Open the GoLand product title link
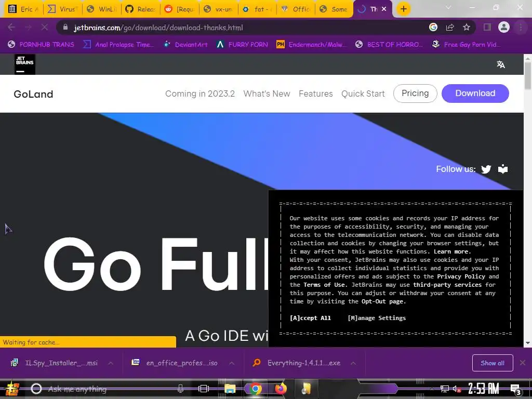 tap(33, 94)
